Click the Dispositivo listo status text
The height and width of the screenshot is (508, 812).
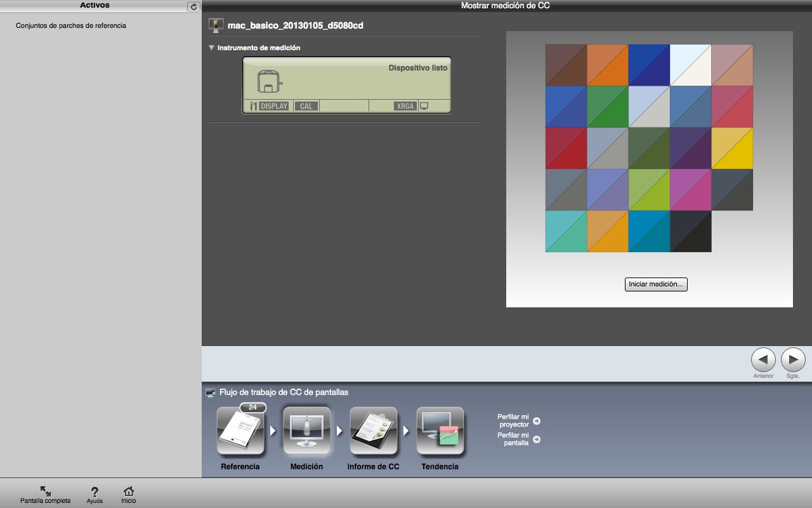coord(417,67)
